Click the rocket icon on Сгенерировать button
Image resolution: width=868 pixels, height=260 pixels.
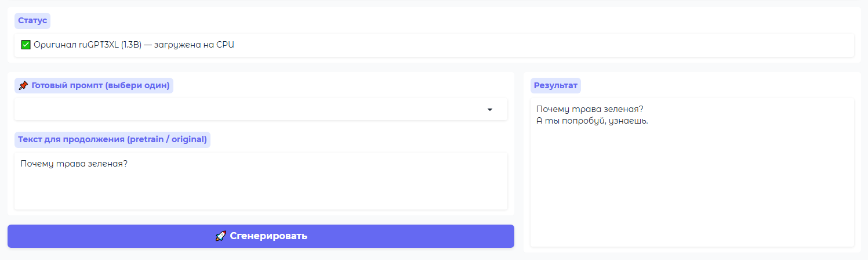coord(220,236)
